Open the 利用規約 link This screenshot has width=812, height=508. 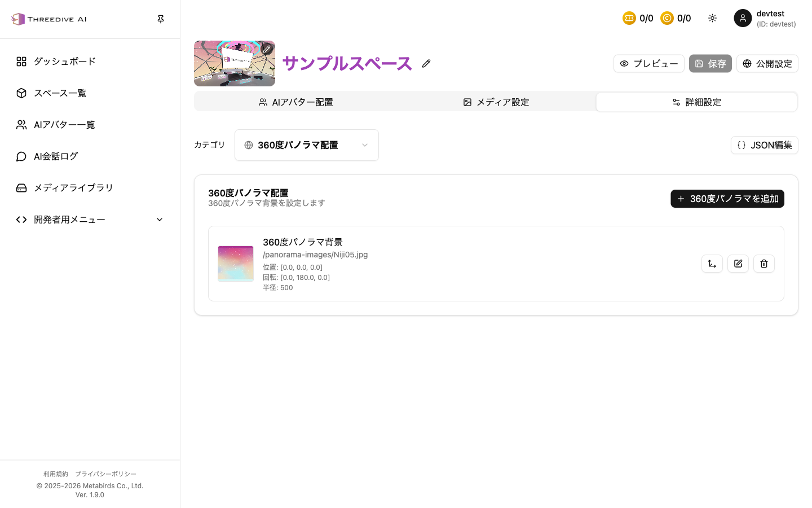[56, 474]
